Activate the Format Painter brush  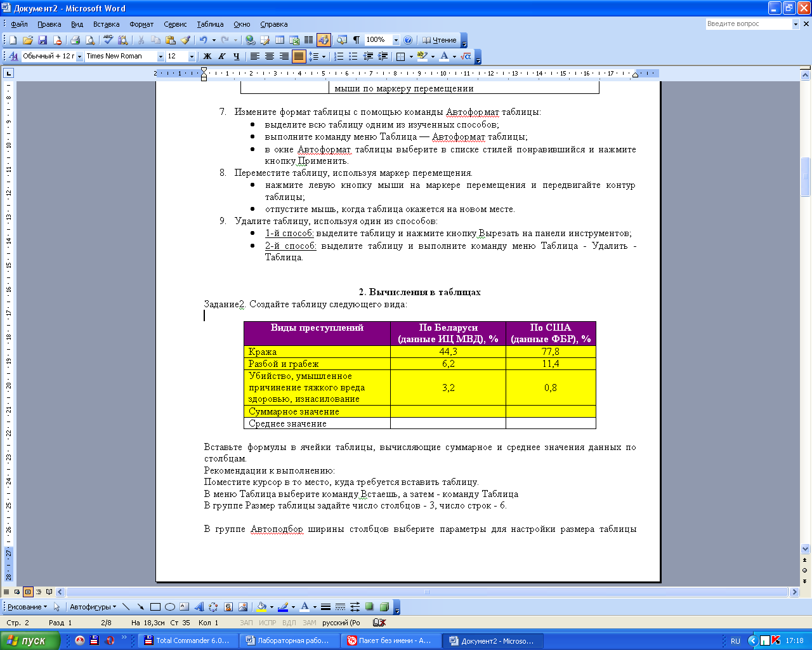pos(185,40)
